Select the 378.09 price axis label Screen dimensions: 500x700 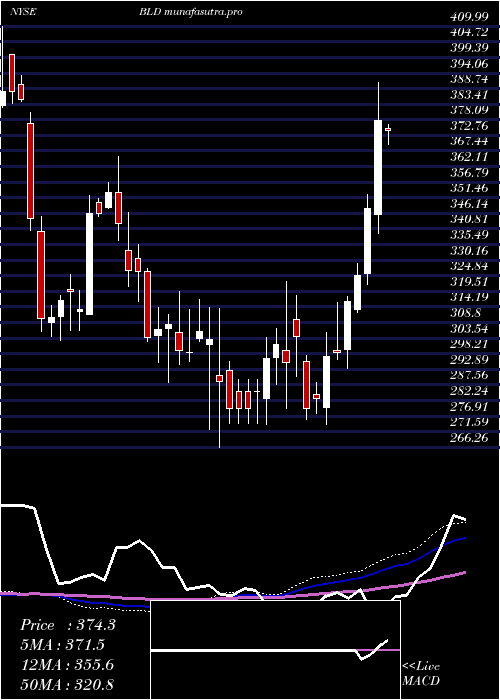click(468, 110)
